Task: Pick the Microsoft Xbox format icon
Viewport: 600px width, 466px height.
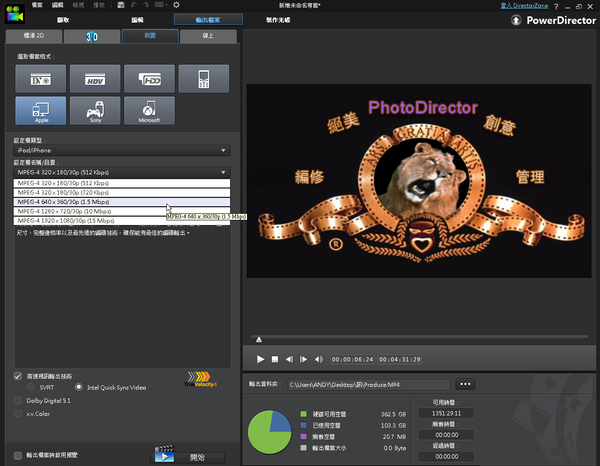Action: (149, 110)
